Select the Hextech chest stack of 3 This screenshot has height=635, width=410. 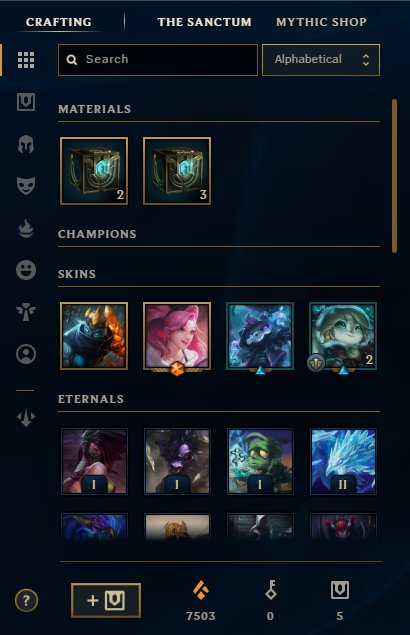tap(177, 171)
